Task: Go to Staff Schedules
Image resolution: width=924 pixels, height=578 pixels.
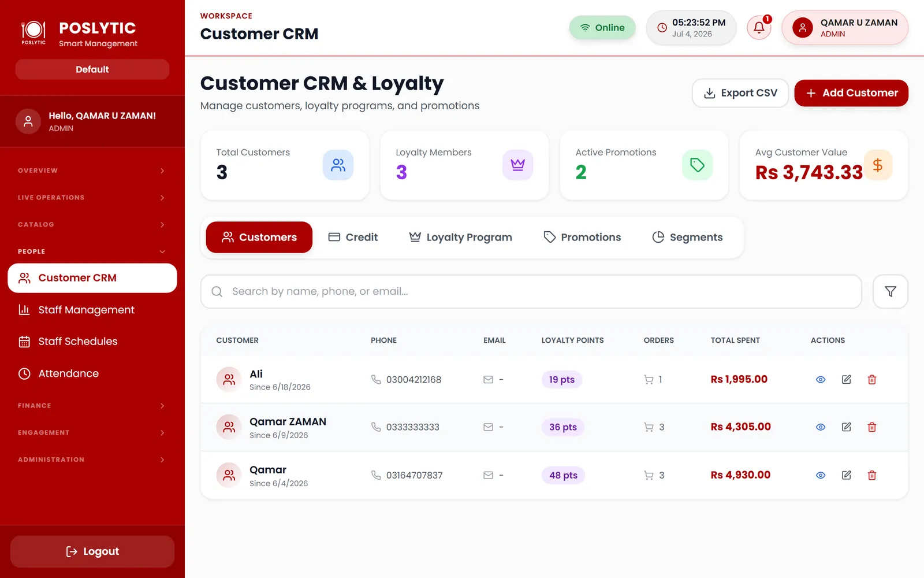Action: pyautogui.click(x=92, y=342)
